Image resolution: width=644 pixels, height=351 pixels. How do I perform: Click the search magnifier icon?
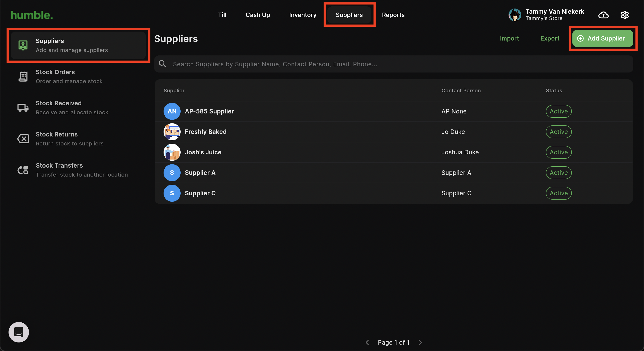(162, 64)
